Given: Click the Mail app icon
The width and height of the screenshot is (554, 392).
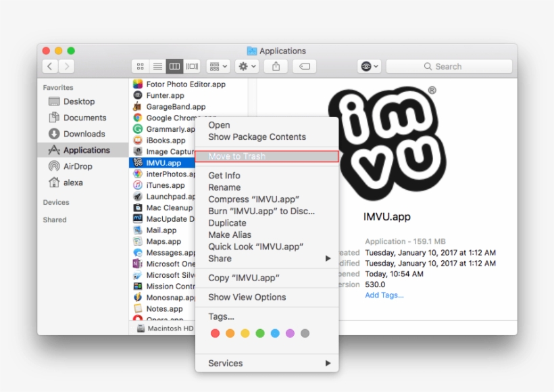Looking at the screenshot, I should click(x=138, y=230).
